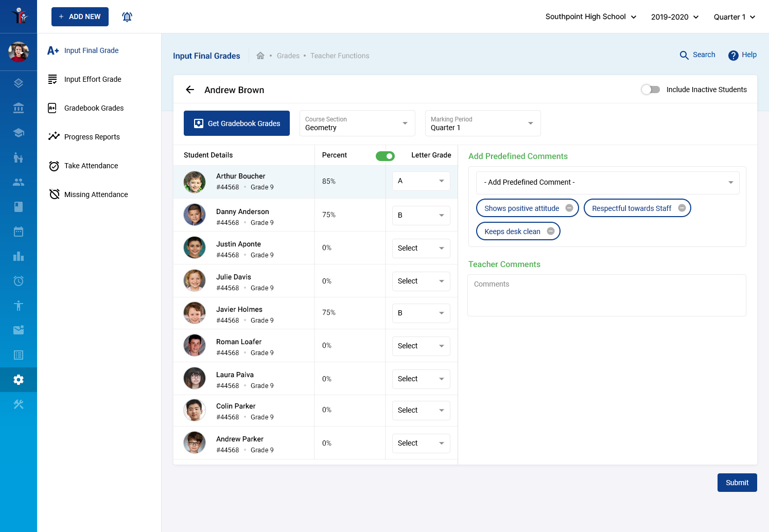Turn off the Percent display toggle

tap(385, 155)
